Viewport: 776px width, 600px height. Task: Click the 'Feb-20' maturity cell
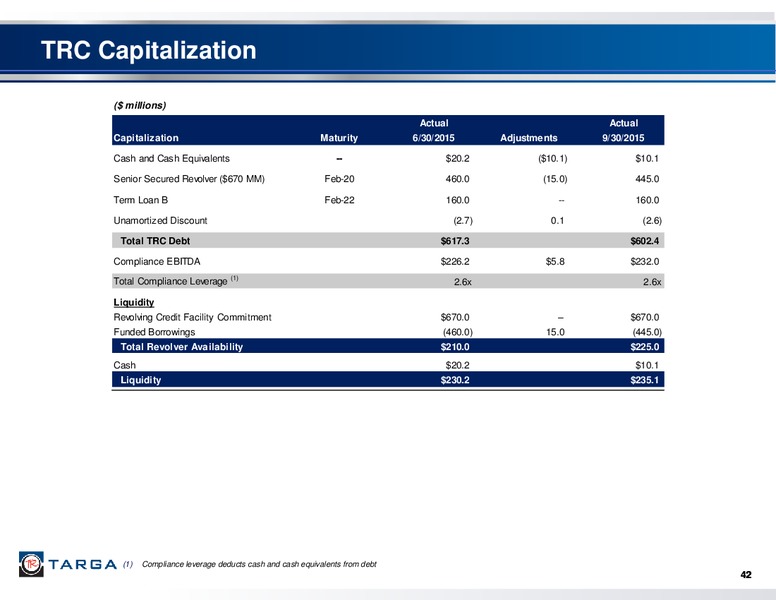pyautogui.click(x=340, y=179)
